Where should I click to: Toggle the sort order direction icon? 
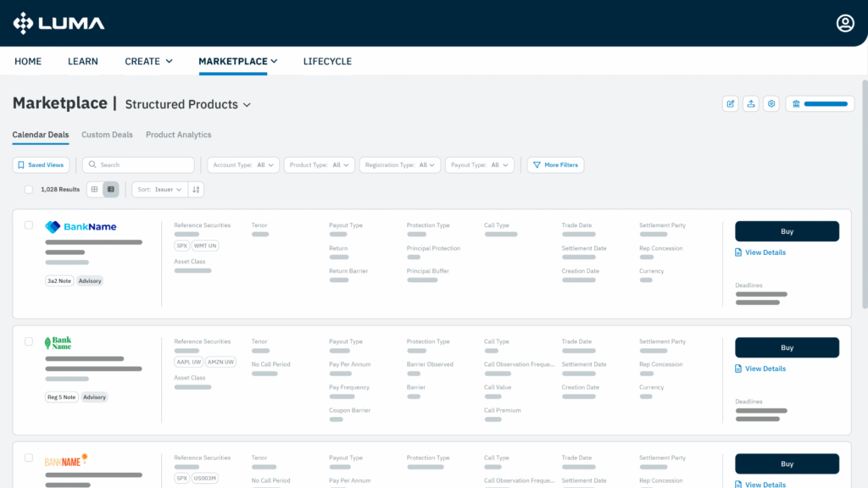point(197,190)
